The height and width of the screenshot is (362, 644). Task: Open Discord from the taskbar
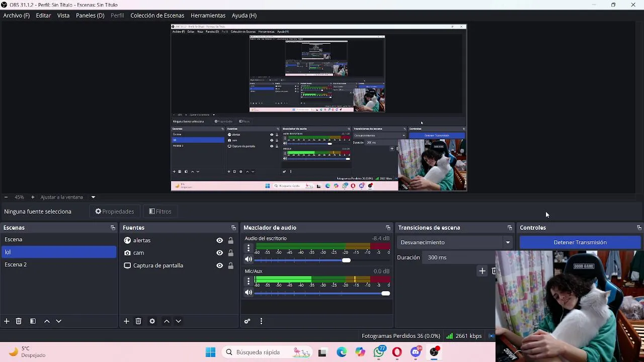click(416, 352)
